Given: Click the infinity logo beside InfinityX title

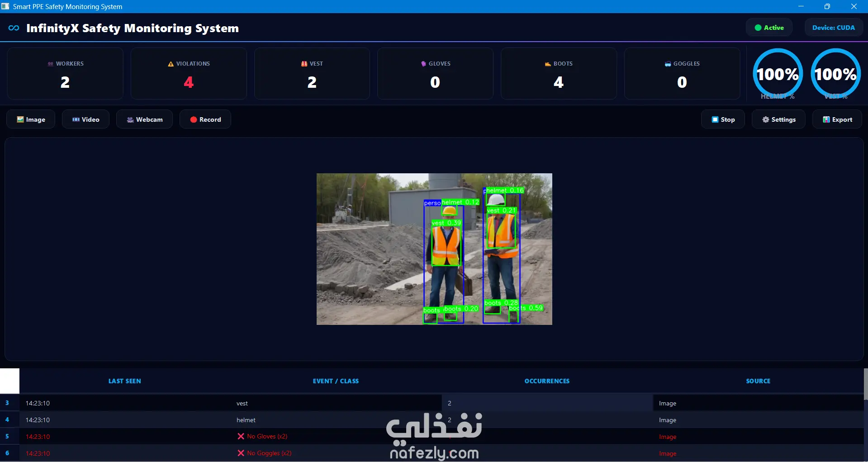Looking at the screenshot, I should 14,28.
